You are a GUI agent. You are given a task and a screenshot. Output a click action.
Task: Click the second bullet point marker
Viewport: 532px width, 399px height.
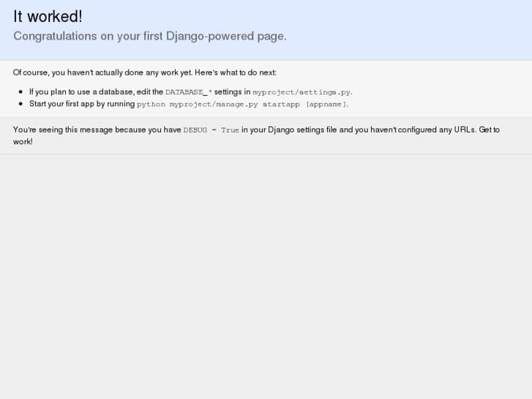tap(20, 104)
